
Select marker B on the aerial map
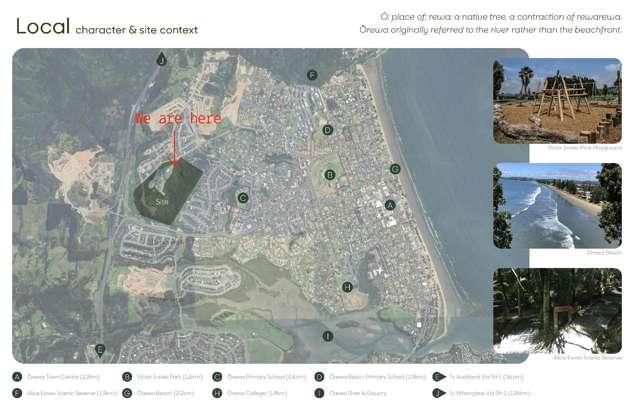pos(329,175)
